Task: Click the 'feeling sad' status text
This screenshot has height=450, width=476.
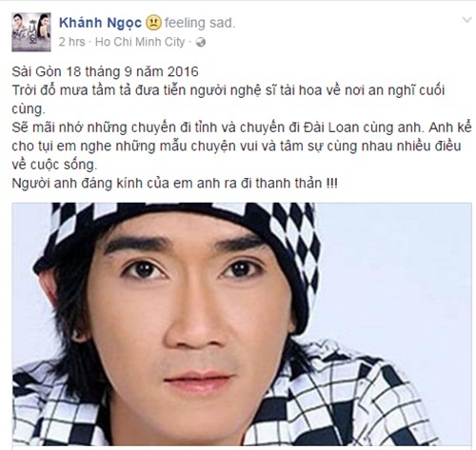Action: pos(200,23)
